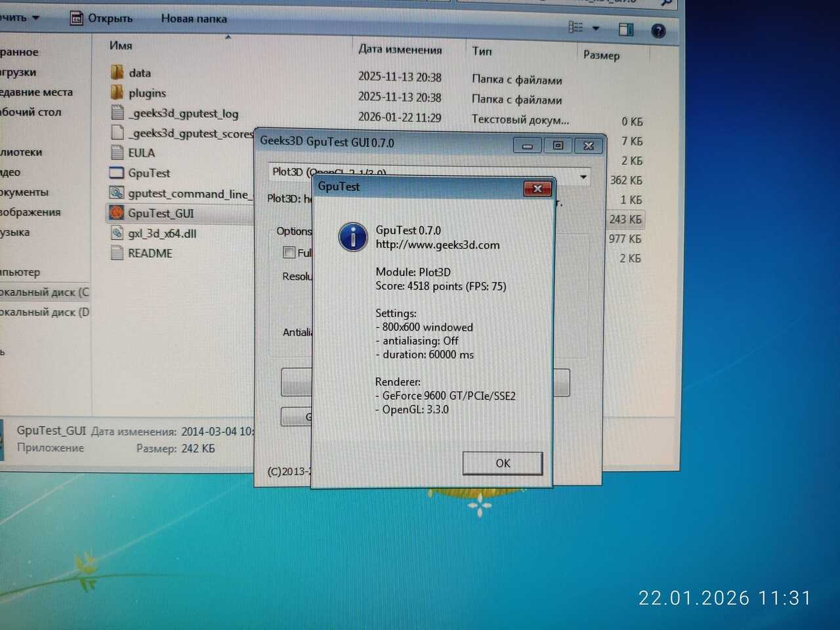Click the 243 КБ size of GpuTest_GUI
Screen dimensions: 840x630
pos(625,219)
